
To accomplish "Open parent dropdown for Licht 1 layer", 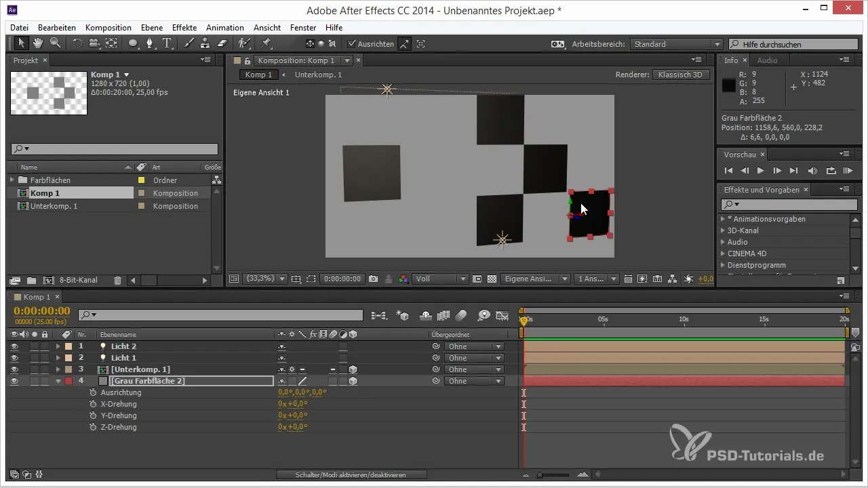I will point(474,358).
